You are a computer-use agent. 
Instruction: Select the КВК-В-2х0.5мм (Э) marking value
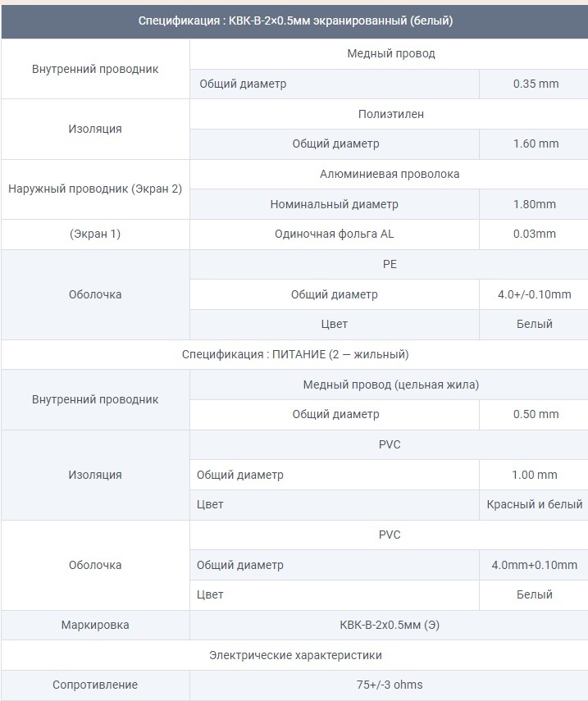tap(390, 625)
